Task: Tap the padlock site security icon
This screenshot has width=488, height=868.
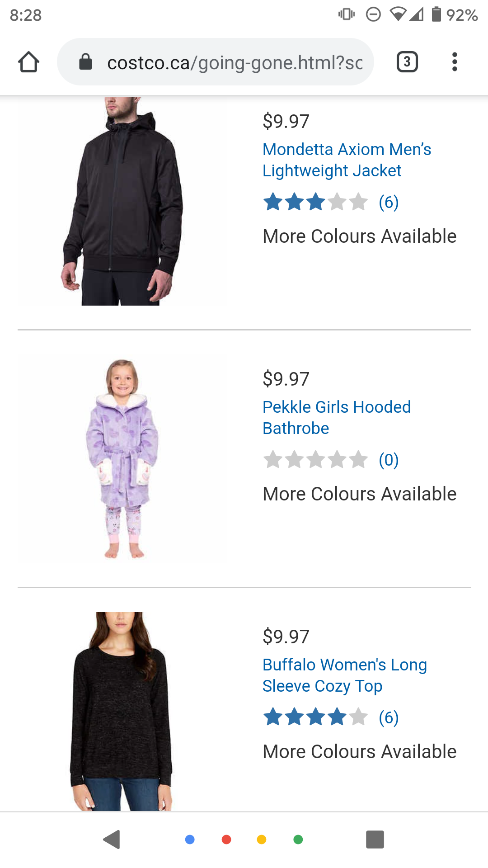Action: coord(85,62)
